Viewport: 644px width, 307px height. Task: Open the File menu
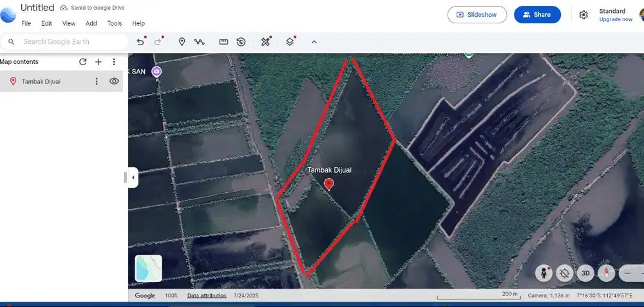(x=26, y=23)
